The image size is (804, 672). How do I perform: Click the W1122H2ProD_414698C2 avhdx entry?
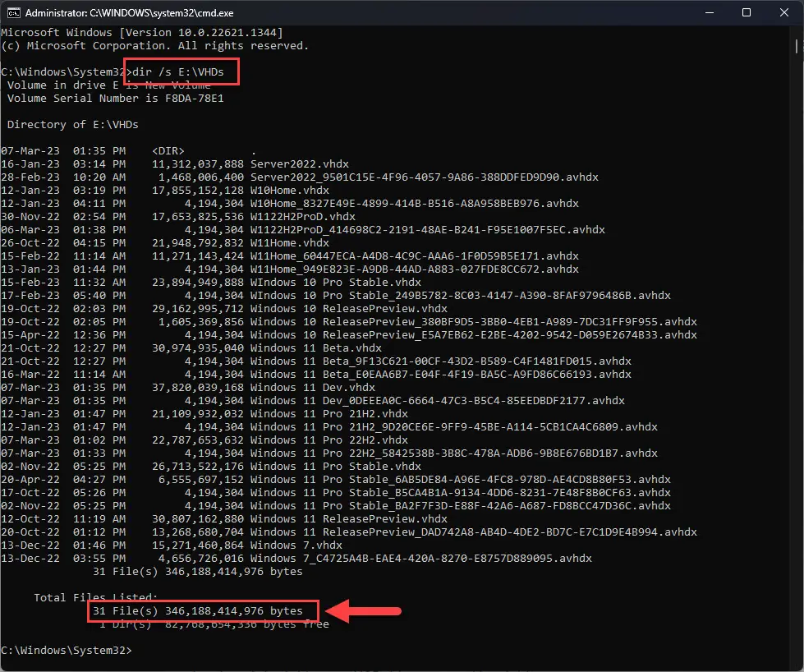[428, 229]
